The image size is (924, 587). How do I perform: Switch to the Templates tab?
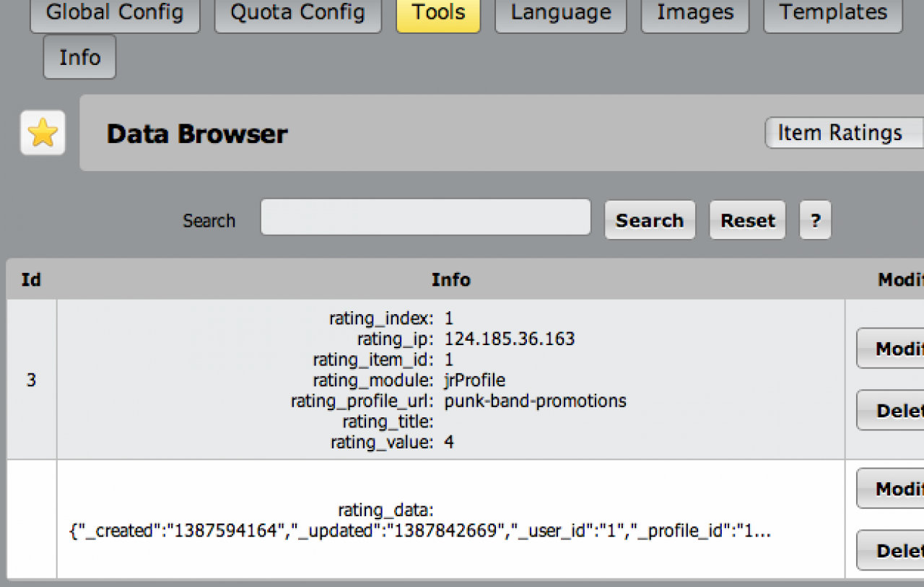[x=832, y=14]
